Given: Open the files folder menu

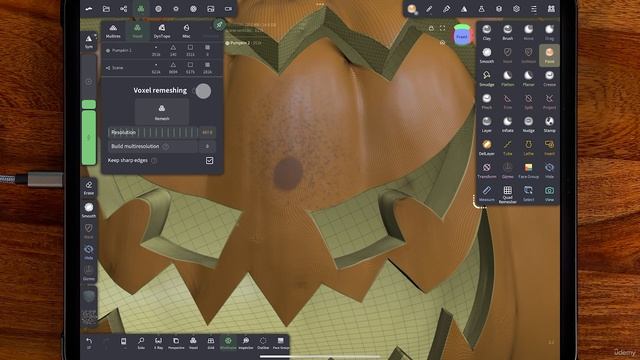Looking at the screenshot, I should [x=106, y=9].
